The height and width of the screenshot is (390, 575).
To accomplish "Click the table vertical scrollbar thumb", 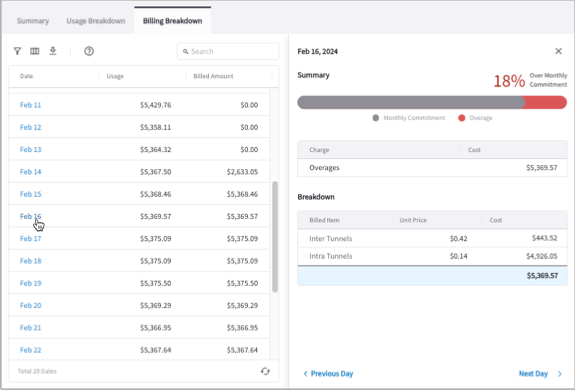I will pyautogui.click(x=275, y=237).
